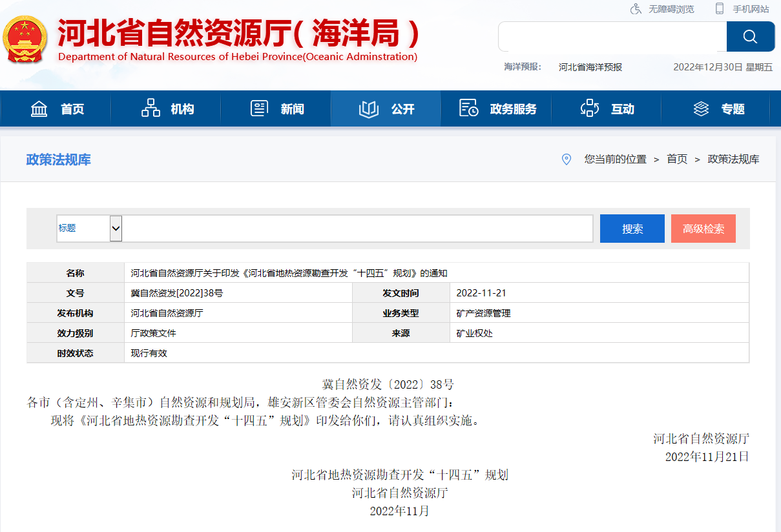Select the 专题 layers icon
781x532 pixels.
tap(702, 108)
